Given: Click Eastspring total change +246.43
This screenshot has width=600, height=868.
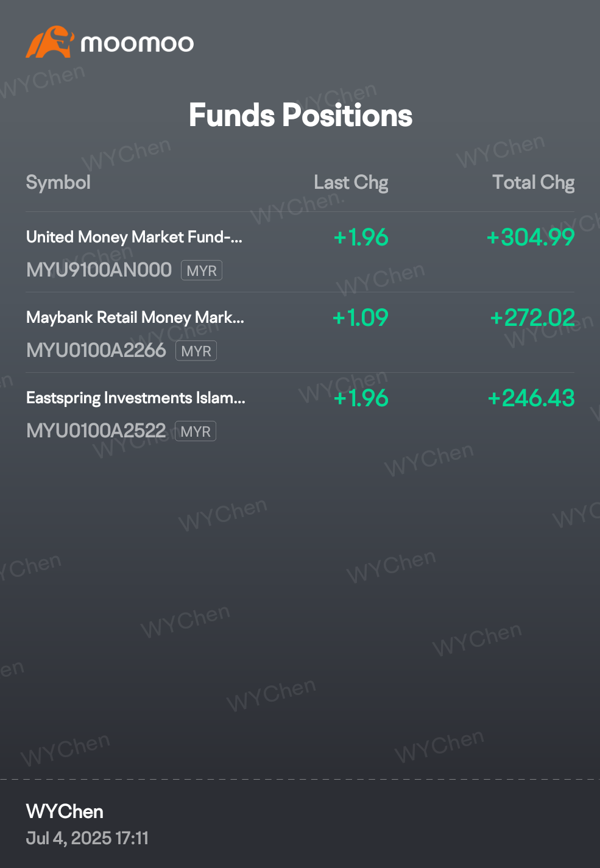Looking at the screenshot, I should pyautogui.click(x=531, y=398).
